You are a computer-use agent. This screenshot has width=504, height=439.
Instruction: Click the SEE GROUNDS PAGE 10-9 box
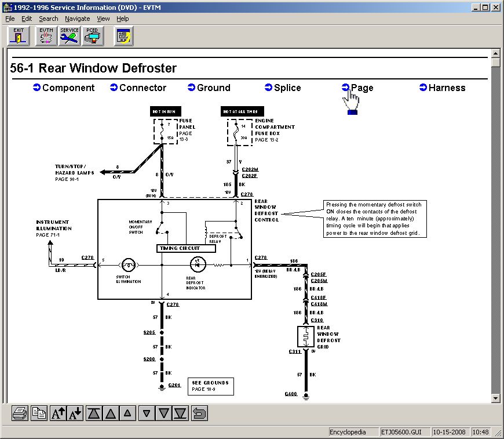click(210, 386)
